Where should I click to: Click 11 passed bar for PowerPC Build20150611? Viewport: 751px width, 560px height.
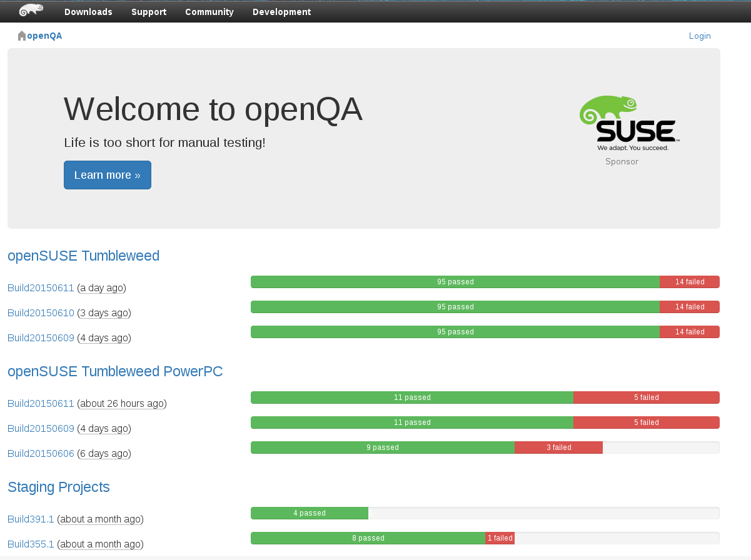click(x=412, y=397)
